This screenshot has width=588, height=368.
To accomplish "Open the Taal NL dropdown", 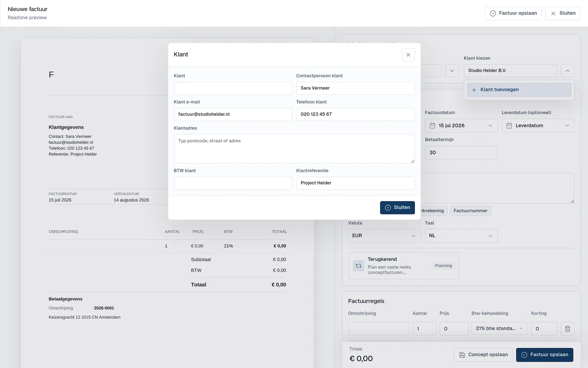I will [x=461, y=236].
